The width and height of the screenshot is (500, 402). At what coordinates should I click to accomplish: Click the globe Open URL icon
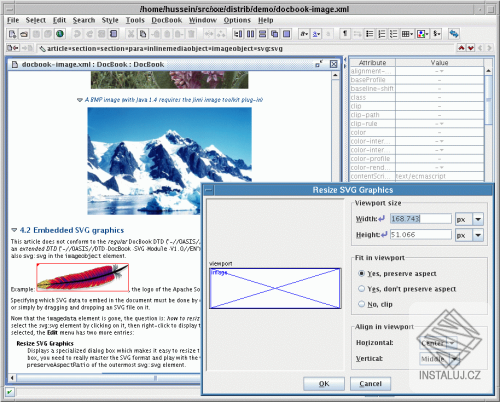(x=60, y=34)
